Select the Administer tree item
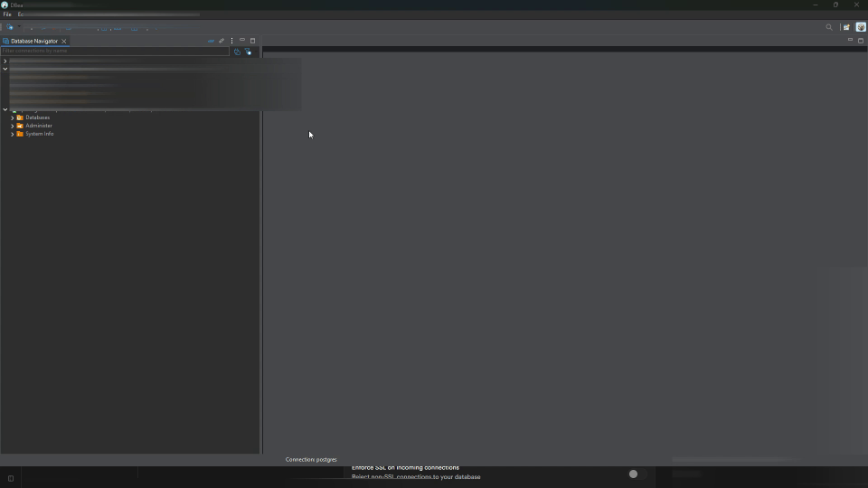 (x=39, y=127)
